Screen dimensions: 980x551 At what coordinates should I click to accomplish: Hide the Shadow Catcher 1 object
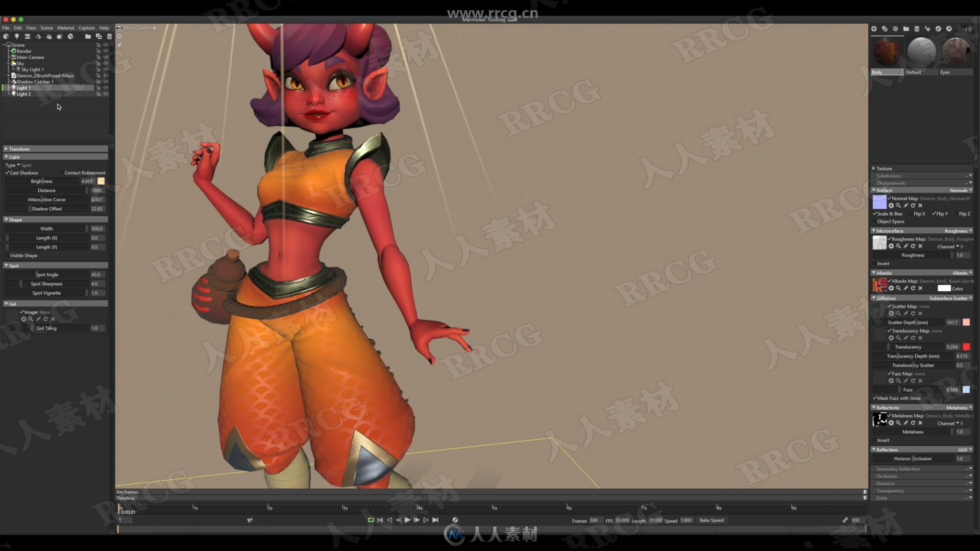pyautogui.click(x=106, y=82)
